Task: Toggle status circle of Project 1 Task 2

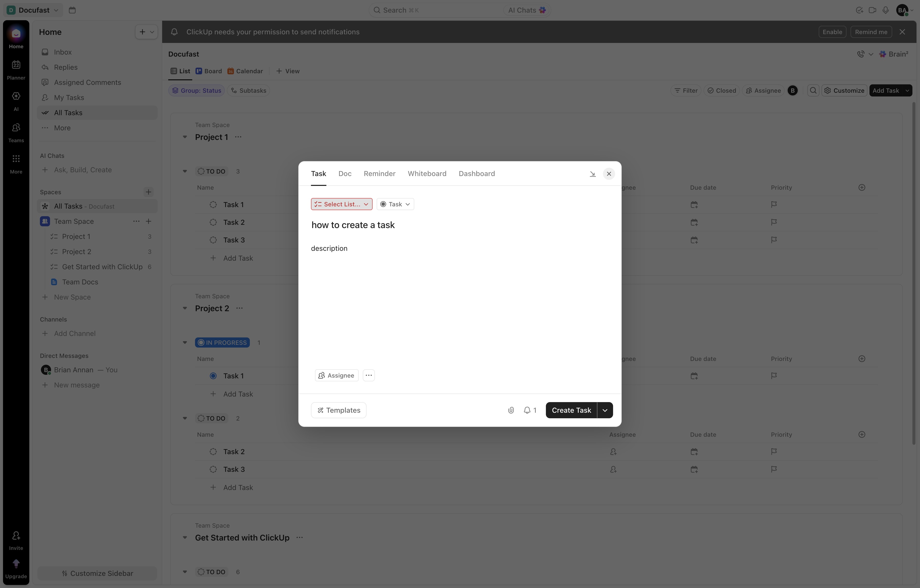Action: tap(213, 222)
